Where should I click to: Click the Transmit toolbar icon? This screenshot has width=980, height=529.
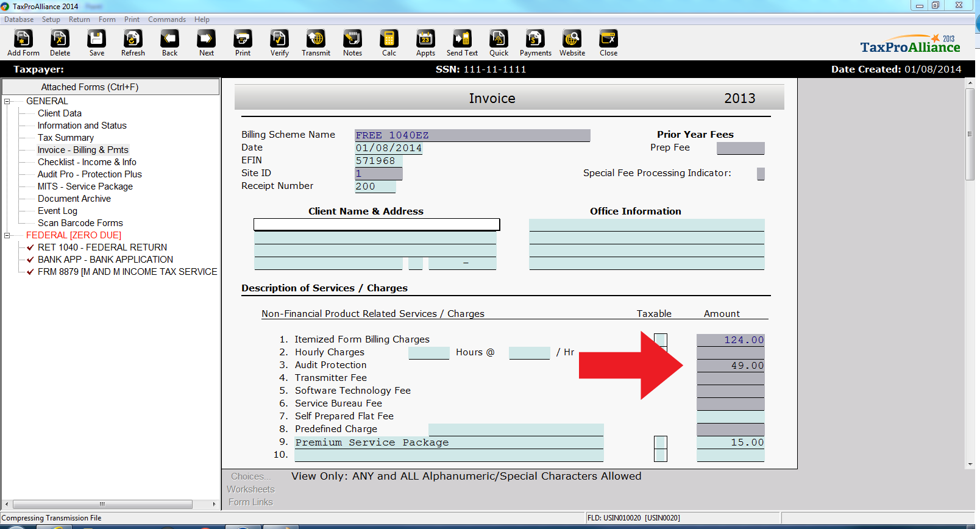316,43
